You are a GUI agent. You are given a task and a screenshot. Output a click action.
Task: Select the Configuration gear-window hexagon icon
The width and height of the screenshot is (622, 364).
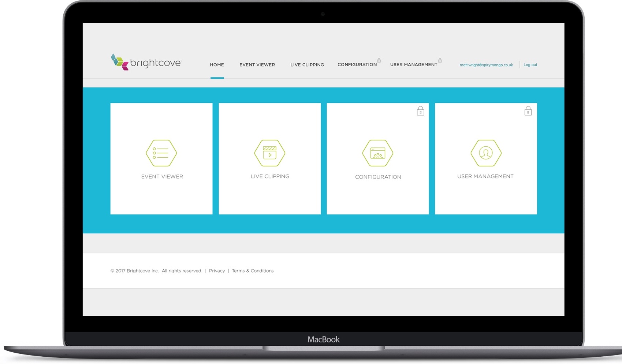point(378,153)
